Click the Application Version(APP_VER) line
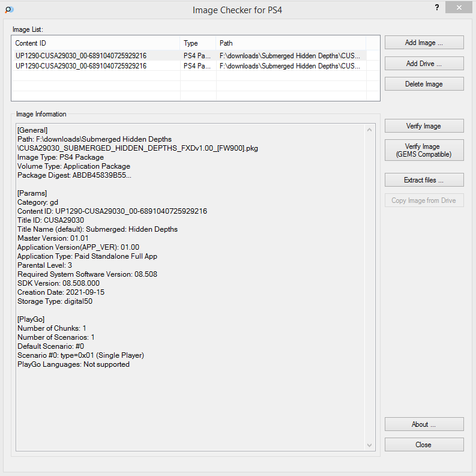The image size is (476, 476). (x=78, y=247)
